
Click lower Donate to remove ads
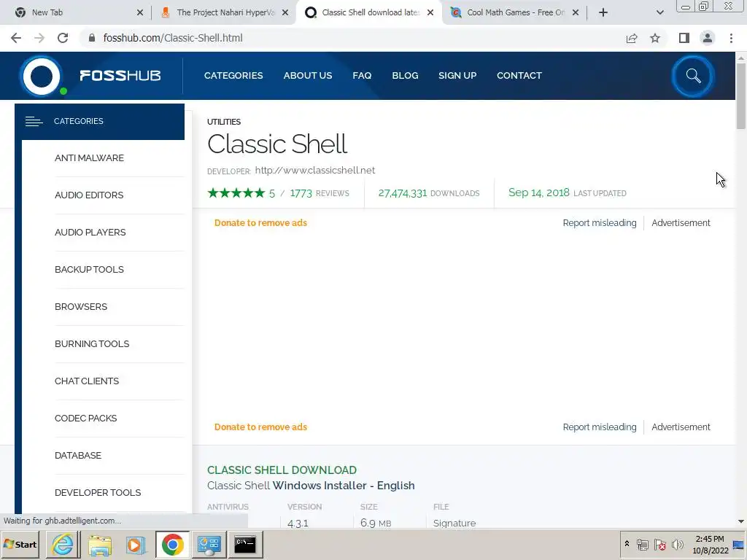coord(260,427)
